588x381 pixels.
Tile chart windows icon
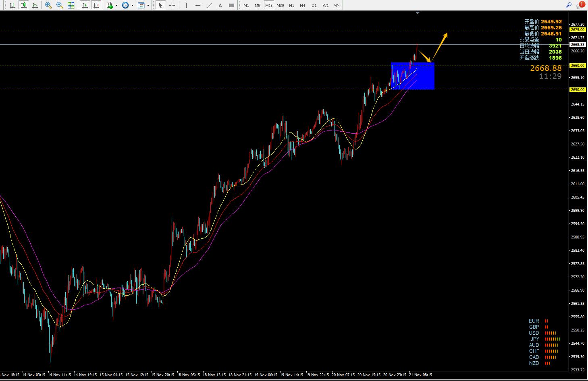[x=71, y=5]
